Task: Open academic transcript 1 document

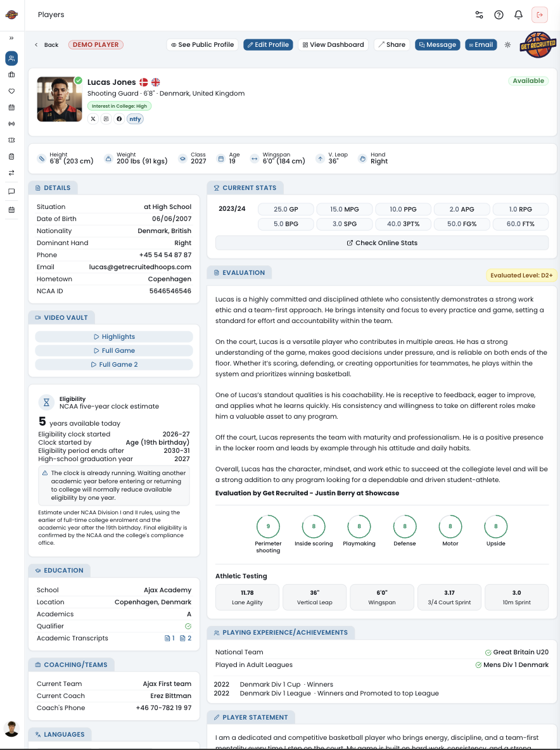Action: tap(170, 638)
